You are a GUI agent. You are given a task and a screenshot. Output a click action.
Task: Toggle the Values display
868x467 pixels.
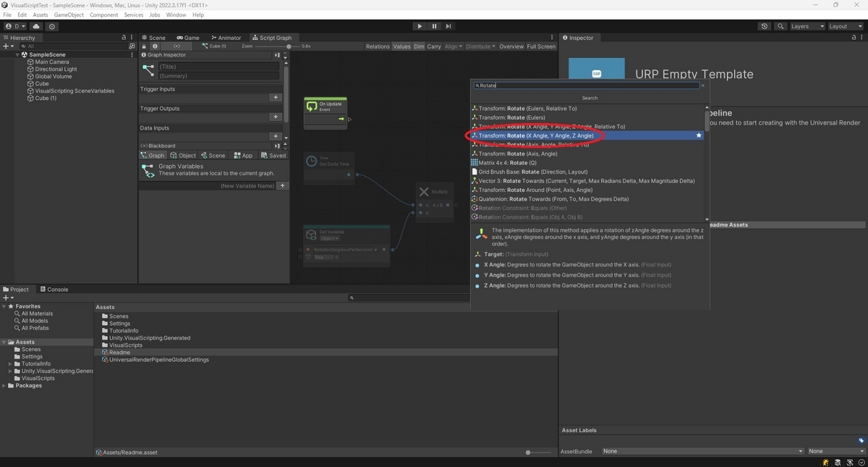[401, 46]
